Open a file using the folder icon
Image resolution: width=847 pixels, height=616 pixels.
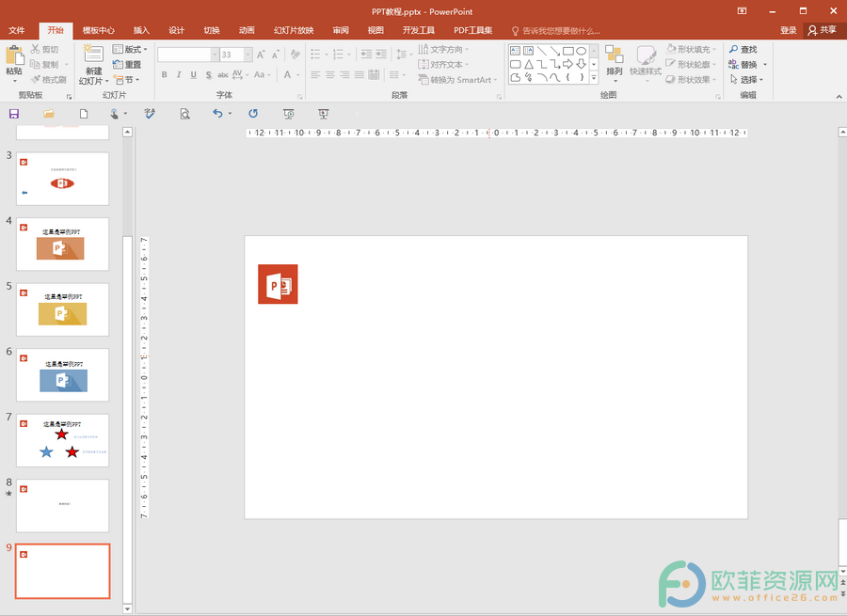tap(49, 114)
